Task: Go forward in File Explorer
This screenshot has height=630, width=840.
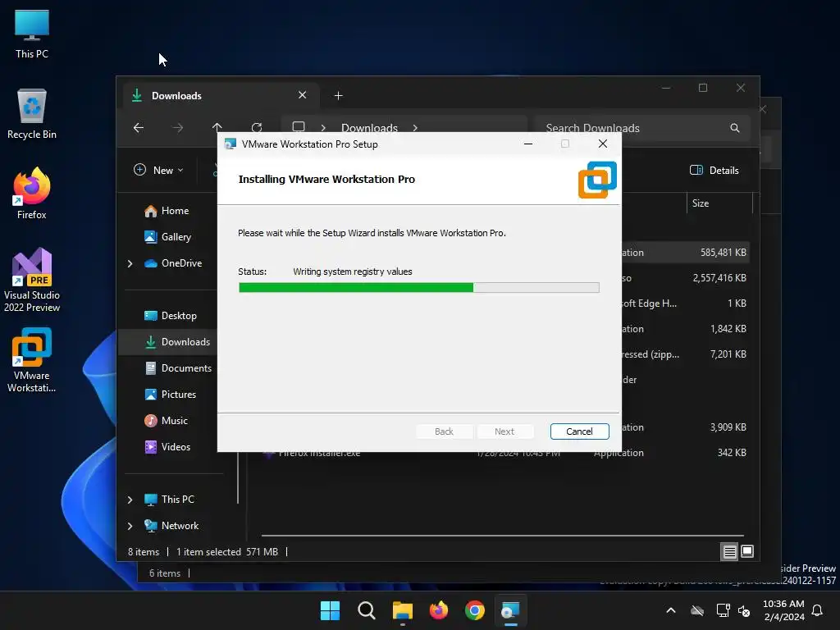Action: (x=178, y=127)
